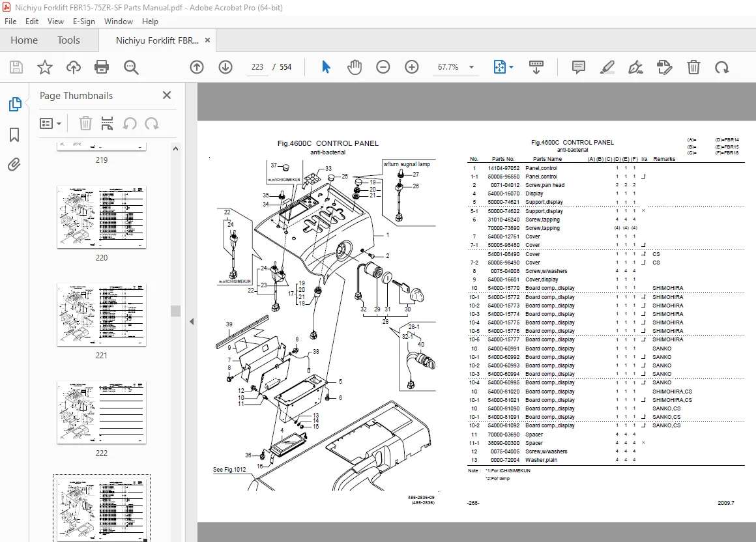Delete selected thumbnail with panel trash icon
The height and width of the screenshot is (542, 756).
coord(85,123)
